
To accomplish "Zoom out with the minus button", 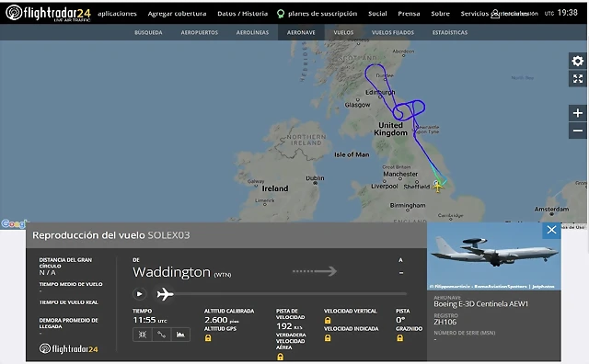I will (578, 131).
